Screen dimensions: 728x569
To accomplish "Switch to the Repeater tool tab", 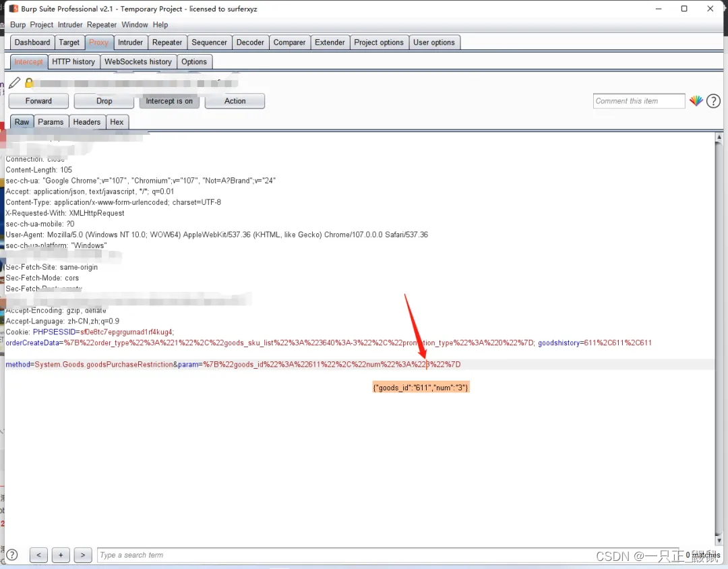I will (167, 42).
